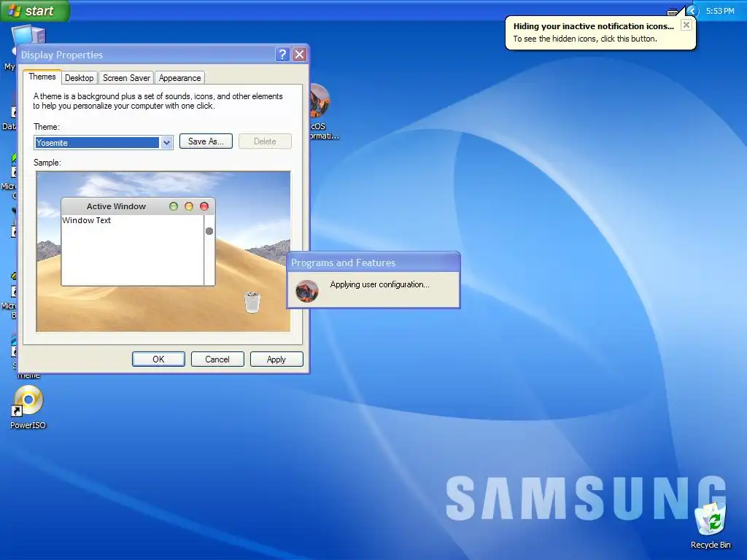Click the sample window scrollbar thumb

click(x=209, y=231)
